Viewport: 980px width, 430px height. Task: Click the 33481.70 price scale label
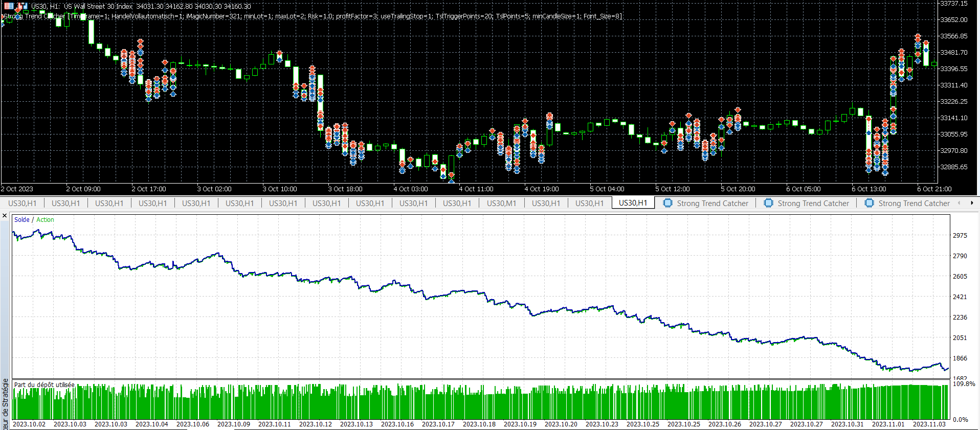click(954, 53)
